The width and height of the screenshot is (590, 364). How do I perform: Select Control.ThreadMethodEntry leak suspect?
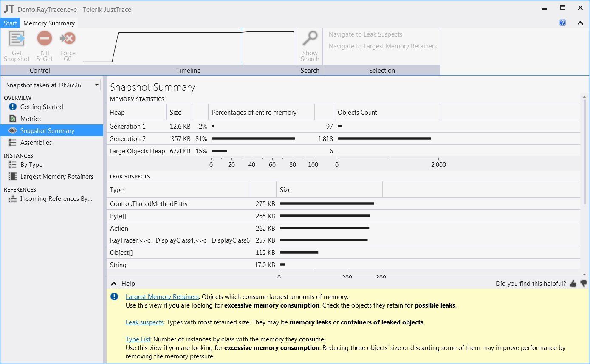[343, 204]
